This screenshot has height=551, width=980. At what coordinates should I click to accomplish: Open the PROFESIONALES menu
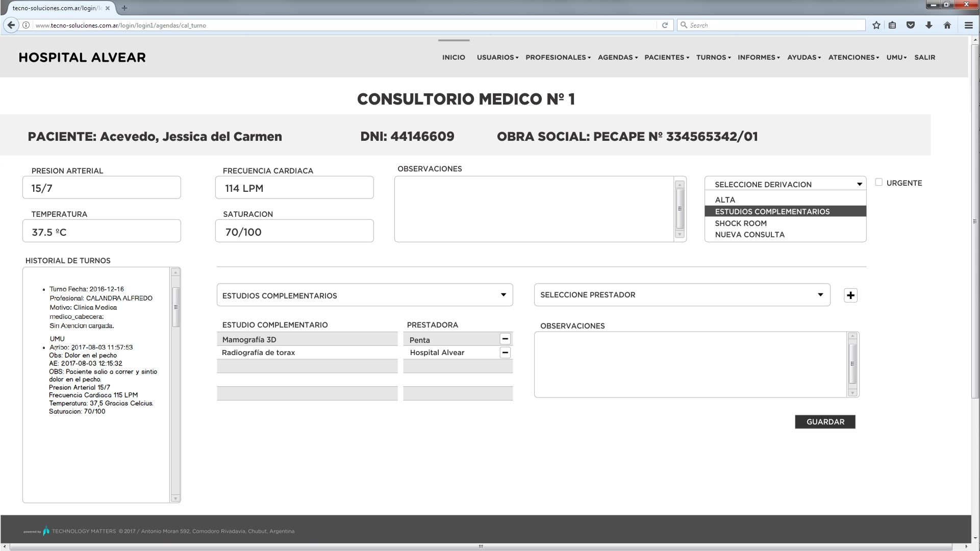click(558, 58)
